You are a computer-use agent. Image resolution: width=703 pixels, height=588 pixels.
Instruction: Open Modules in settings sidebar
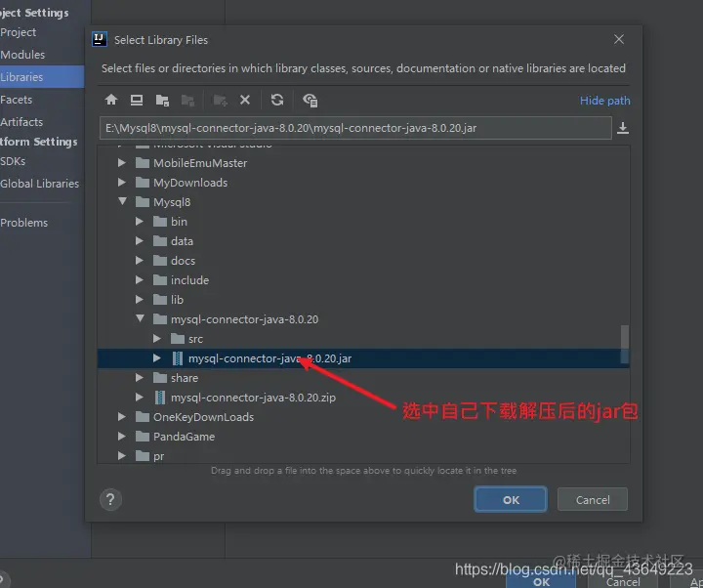22,55
